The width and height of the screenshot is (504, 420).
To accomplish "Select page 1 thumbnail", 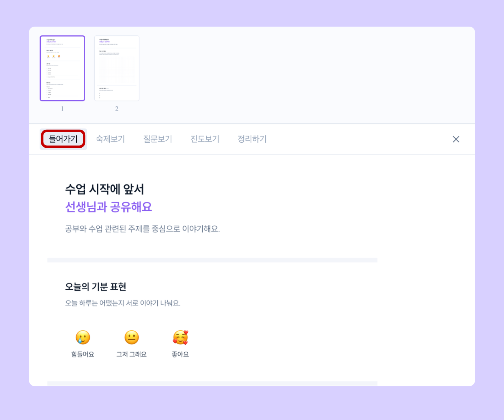I will pos(62,68).
